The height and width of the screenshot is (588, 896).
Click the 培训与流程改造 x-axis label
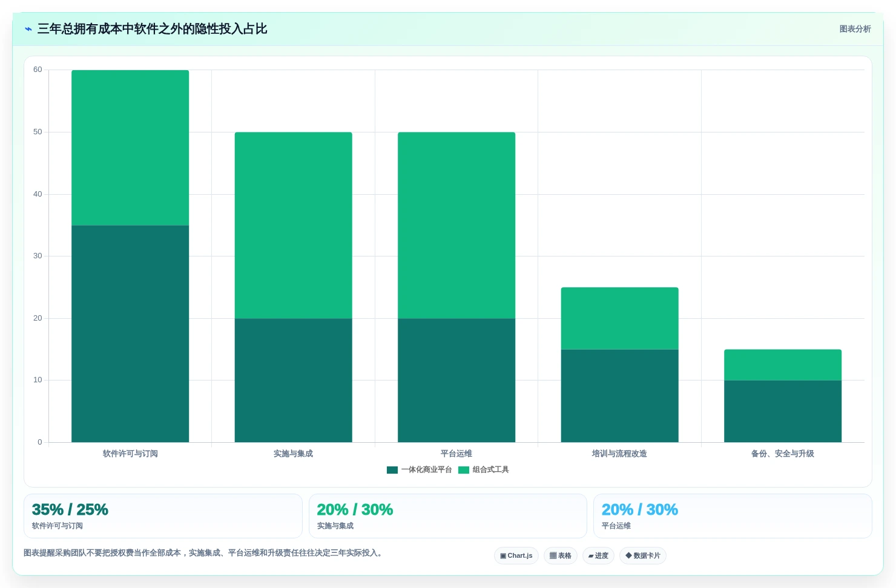click(x=620, y=454)
